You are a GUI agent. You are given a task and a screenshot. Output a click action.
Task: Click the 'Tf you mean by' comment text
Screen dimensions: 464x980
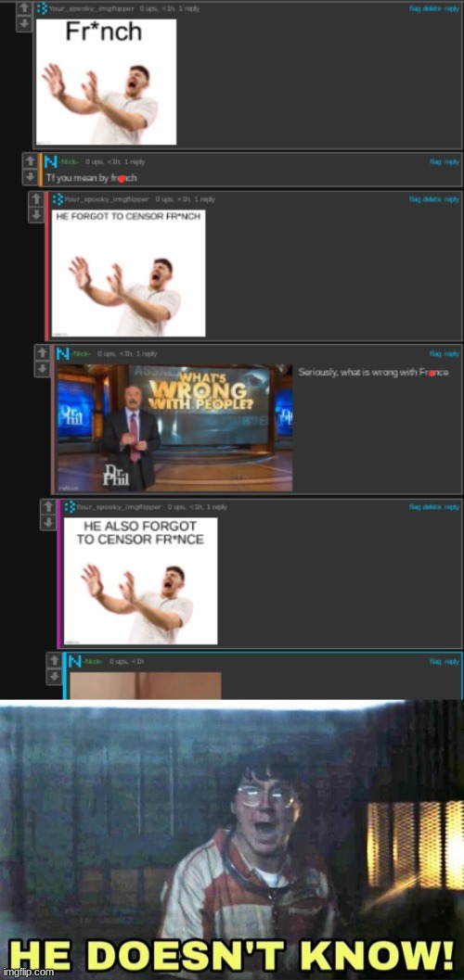pyautogui.click(x=91, y=178)
